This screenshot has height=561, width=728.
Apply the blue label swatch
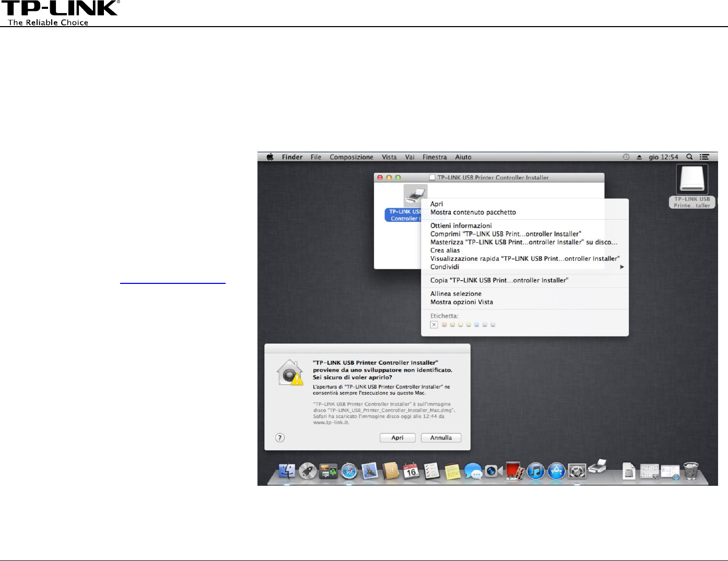pyautogui.click(x=477, y=325)
